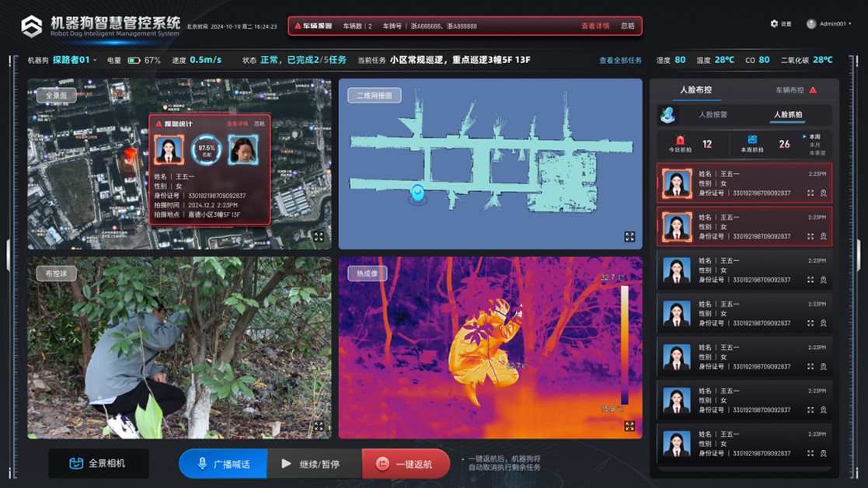Screen dimensions: 868x488
Task: Click the robot location pin on grid map
Action: point(417,193)
